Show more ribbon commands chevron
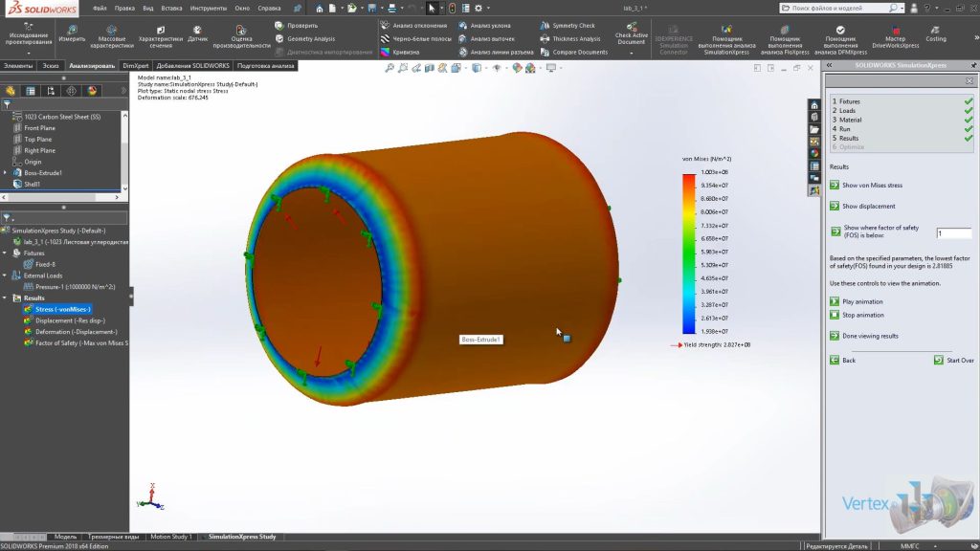This screenshot has width=980, height=551. [x=975, y=38]
